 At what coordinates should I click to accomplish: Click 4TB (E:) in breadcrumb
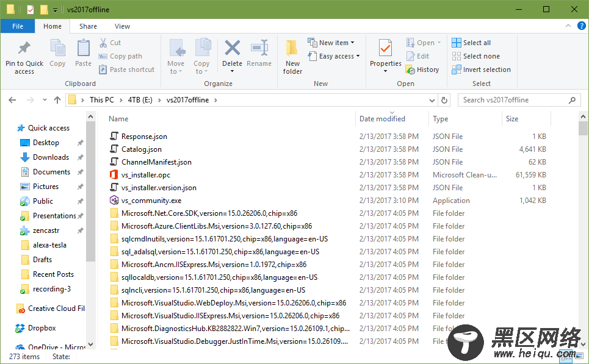click(x=140, y=100)
